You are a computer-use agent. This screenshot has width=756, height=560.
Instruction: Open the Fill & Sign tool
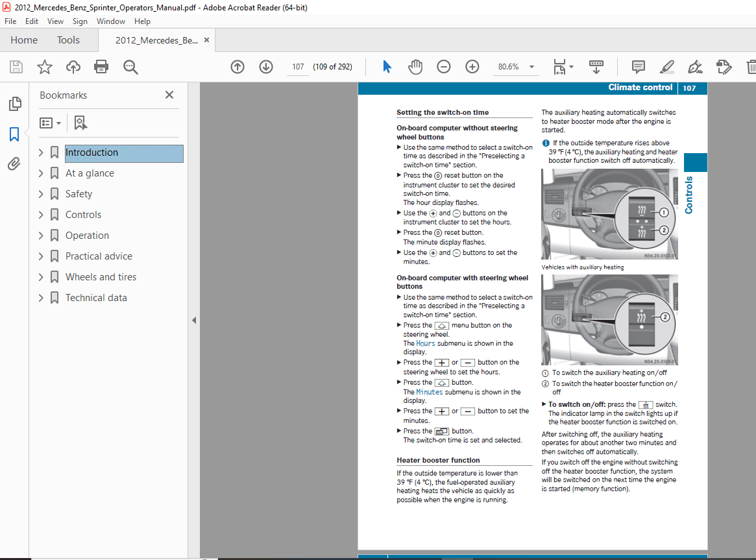coord(694,66)
